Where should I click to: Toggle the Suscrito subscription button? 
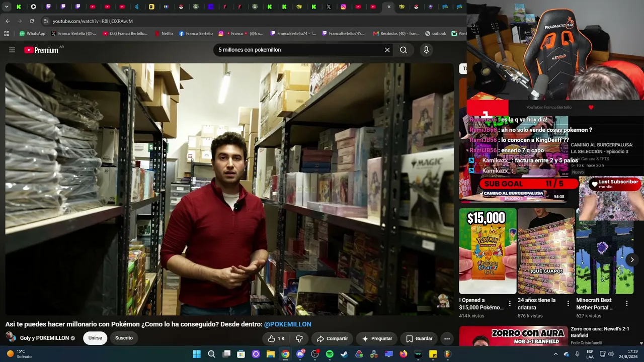coord(124,338)
